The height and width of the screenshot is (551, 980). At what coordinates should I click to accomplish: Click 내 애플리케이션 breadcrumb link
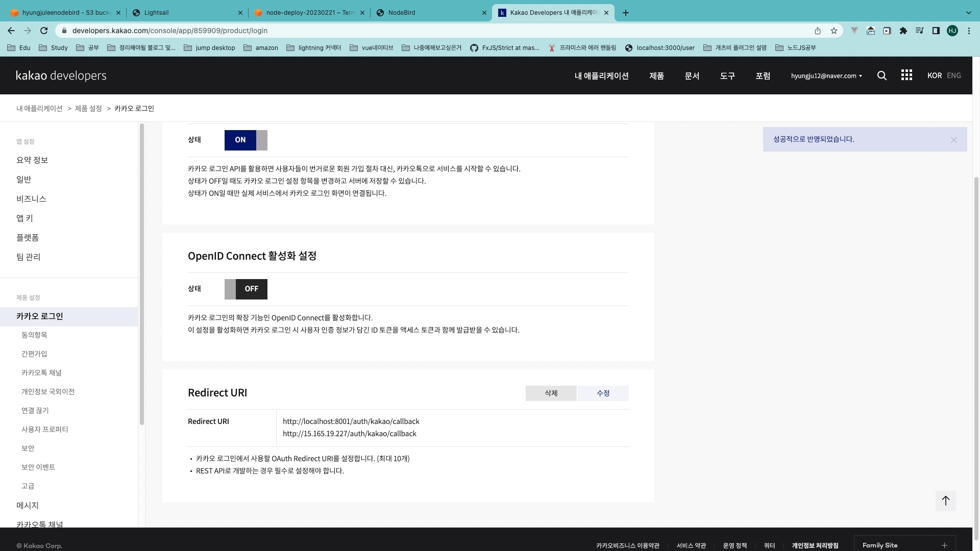[x=39, y=109]
